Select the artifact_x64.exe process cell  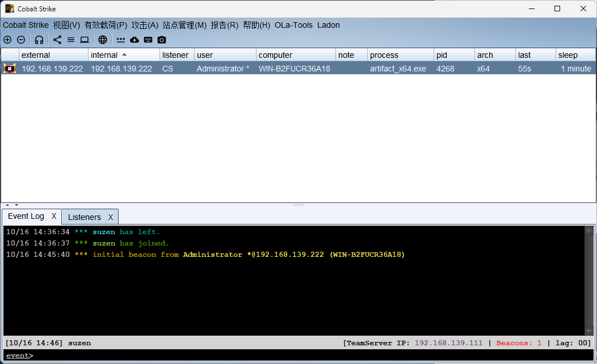tap(401, 69)
